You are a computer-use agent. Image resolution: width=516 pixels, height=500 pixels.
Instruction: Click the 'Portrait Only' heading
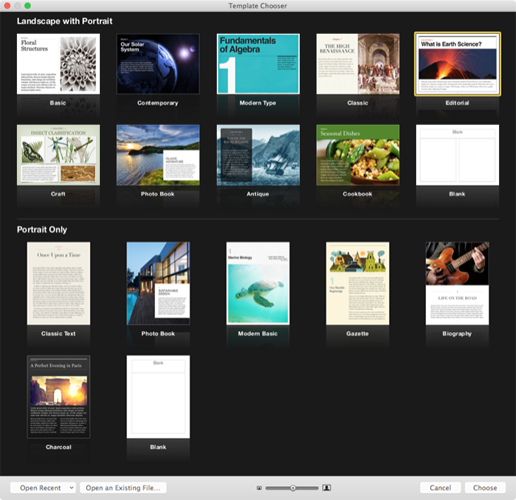(x=42, y=230)
